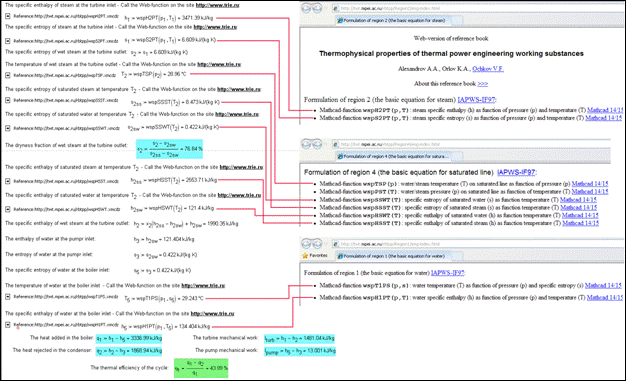Open IAPWS-IF97 link in region 2 heading
This screenshot has width=626, height=381.
tap(477, 100)
